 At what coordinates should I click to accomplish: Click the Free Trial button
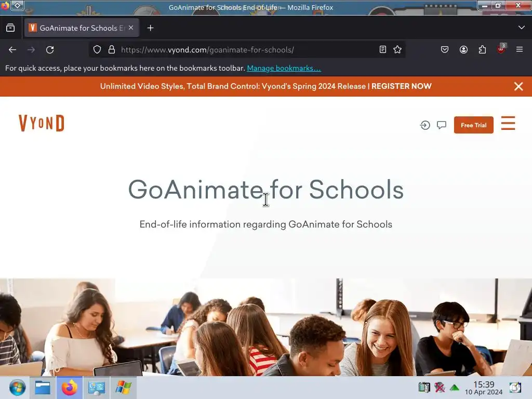coord(474,125)
